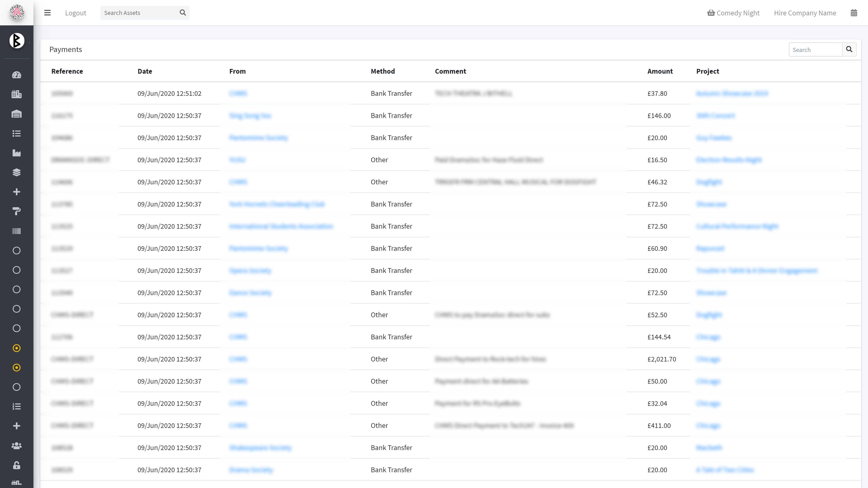This screenshot has height=488, width=868.
Task: Click the users group sidebar icon
Action: [17, 446]
